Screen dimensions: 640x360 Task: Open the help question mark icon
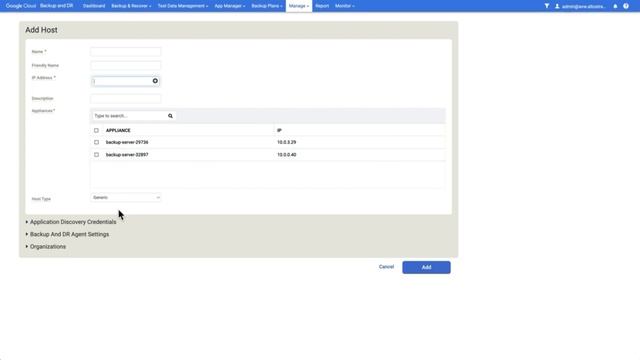[626, 6]
